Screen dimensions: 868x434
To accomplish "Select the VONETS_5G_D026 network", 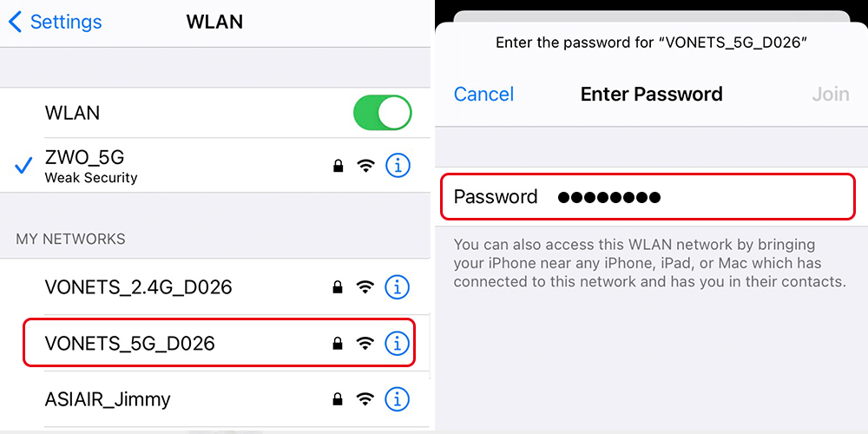I will 219,343.
